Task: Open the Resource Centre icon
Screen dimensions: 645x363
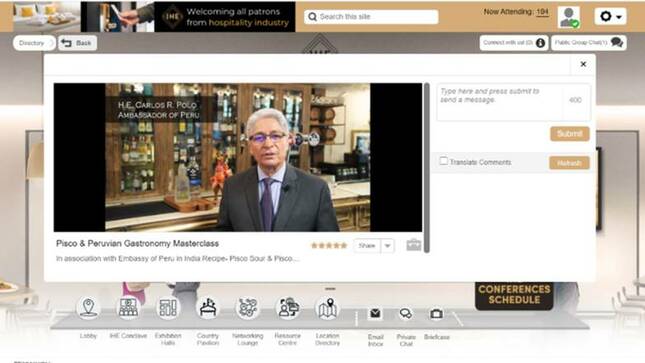Action: tap(288, 308)
